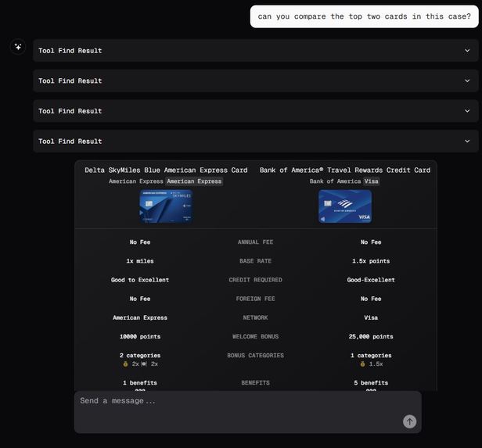
Task: Expand the fourth Tool Find Result chevron
Action: [x=467, y=142]
